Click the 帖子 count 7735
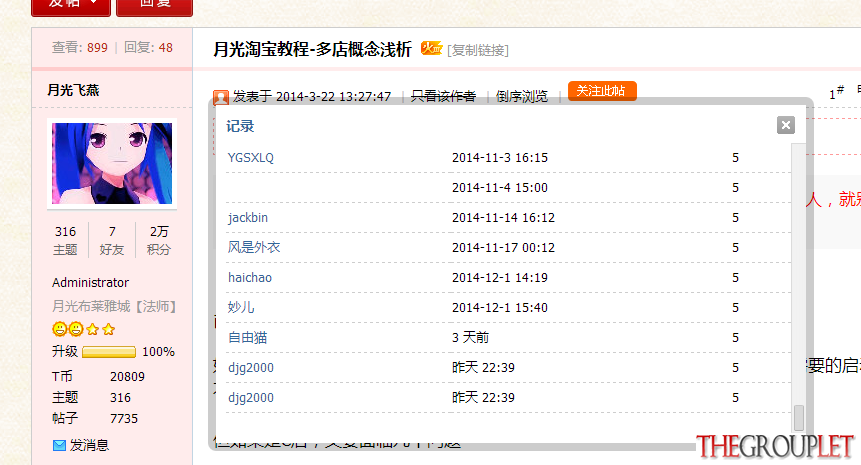This screenshot has width=861, height=465. pos(124,418)
